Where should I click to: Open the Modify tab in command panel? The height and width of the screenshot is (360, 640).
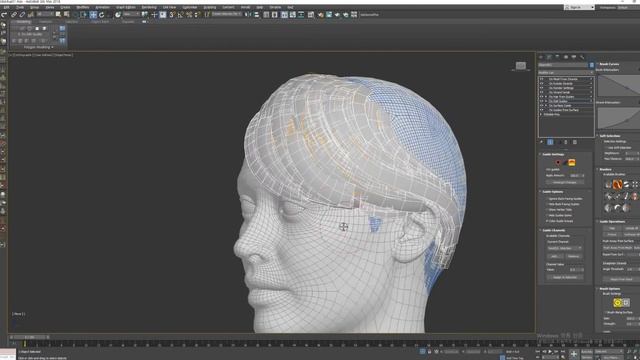pos(549,57)
